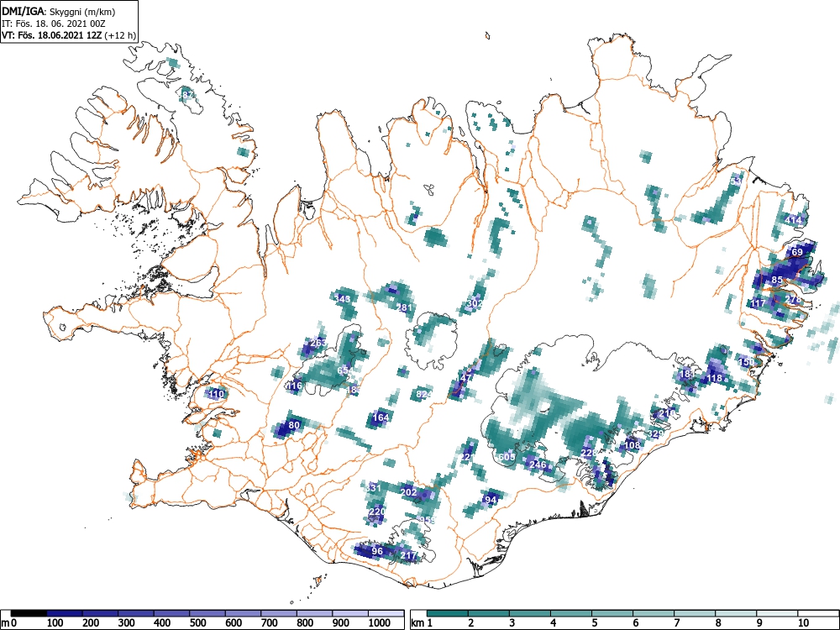Screen dimensions: 840x630
Task: Click the '654' visibility value
Action: [x=344, y=370]
